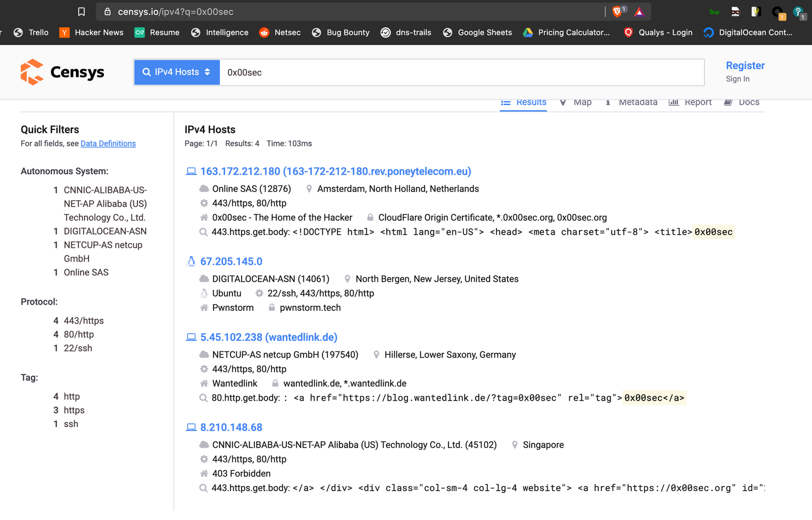Filter by 80/http protocol

click(x=79, y=335)
